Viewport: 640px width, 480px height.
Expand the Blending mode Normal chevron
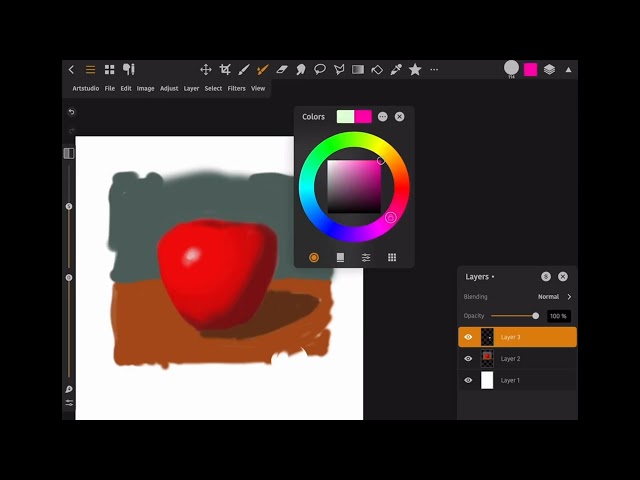(x=569, y=297)
